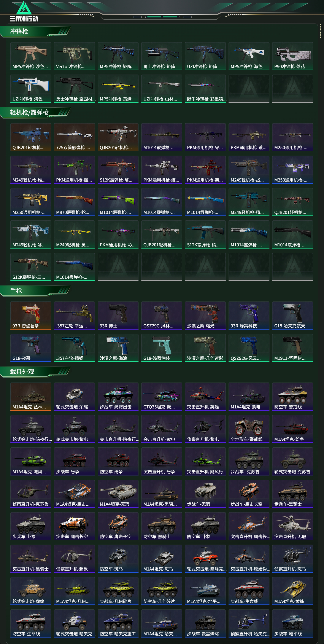The width and height of the screenshot is (324, 644).
Task: Select the 突击直升机-英雄 vehicle skin
Action: [205, 397]
